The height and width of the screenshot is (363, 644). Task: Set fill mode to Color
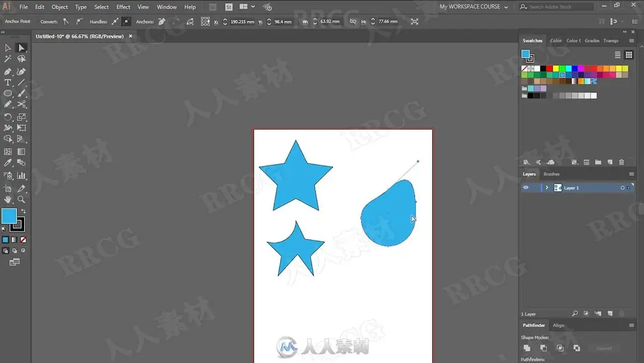pos(5,240)
